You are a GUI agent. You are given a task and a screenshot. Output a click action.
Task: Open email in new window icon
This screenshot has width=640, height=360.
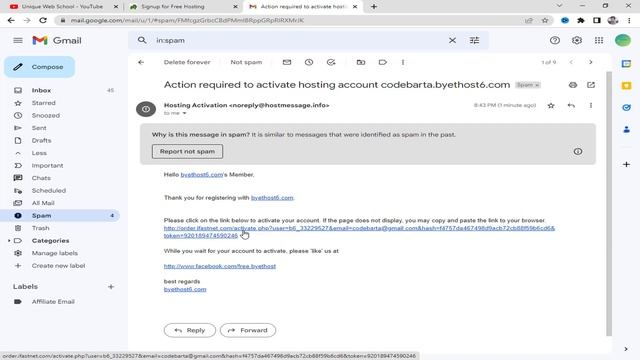tap(591, 85)
